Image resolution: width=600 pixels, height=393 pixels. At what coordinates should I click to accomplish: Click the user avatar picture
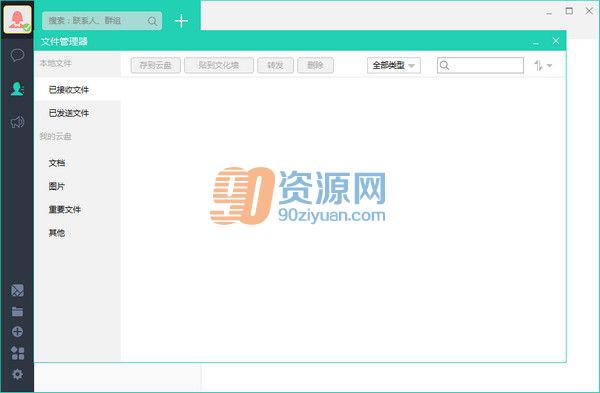17,20
